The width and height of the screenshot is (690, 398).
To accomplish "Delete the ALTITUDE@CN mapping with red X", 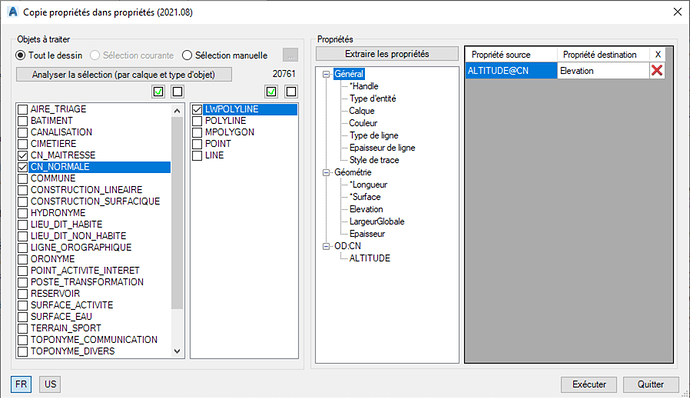I will click(x=657, y=70).
